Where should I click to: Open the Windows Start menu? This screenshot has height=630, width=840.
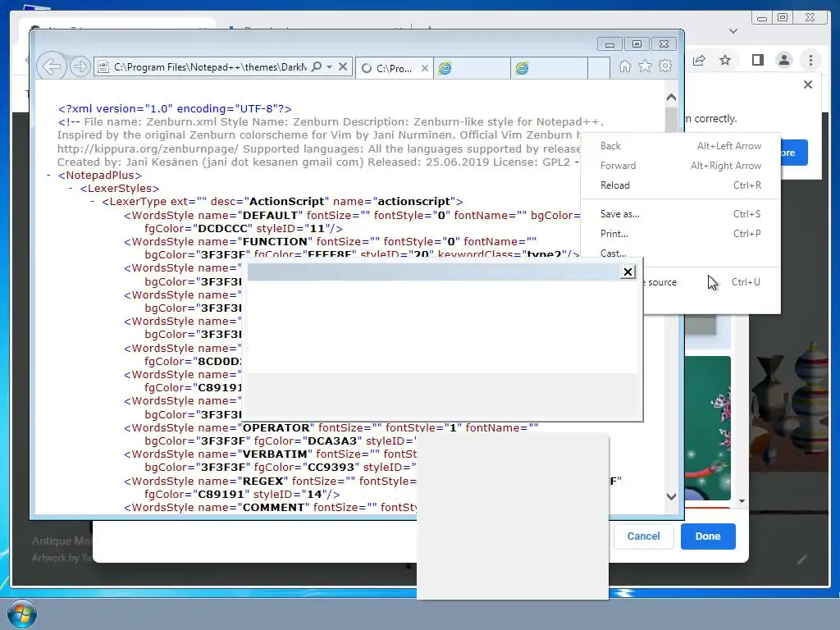pyautogui.click(x=22, y=614)
